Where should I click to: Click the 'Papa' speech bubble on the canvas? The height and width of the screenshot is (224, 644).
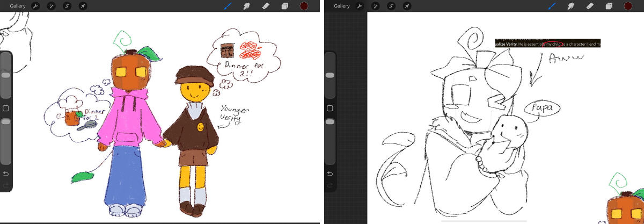542,108
